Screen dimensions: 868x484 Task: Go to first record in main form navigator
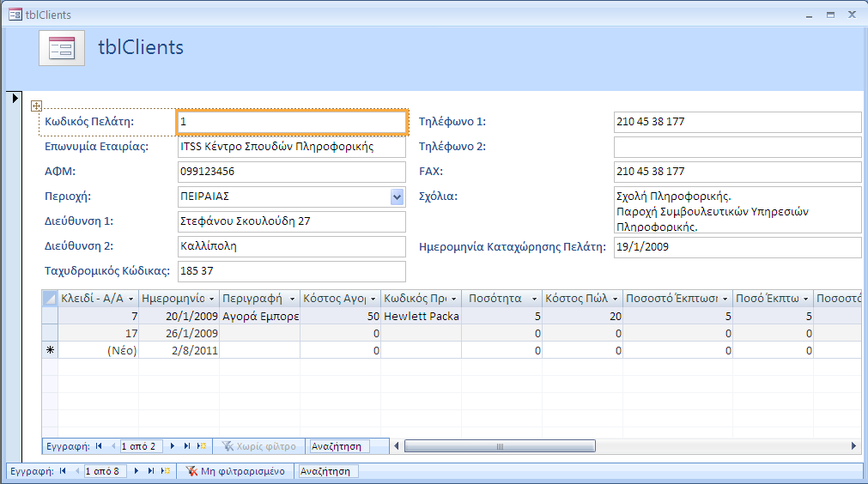coord(64,471)
